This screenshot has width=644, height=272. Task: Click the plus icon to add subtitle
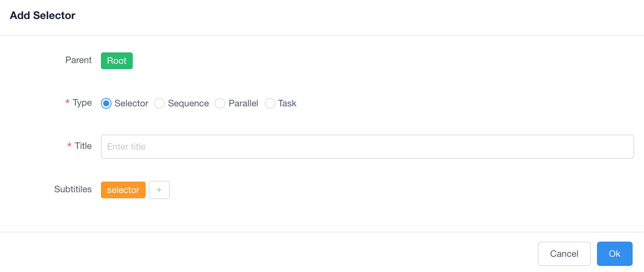click(x=159, y=190)
